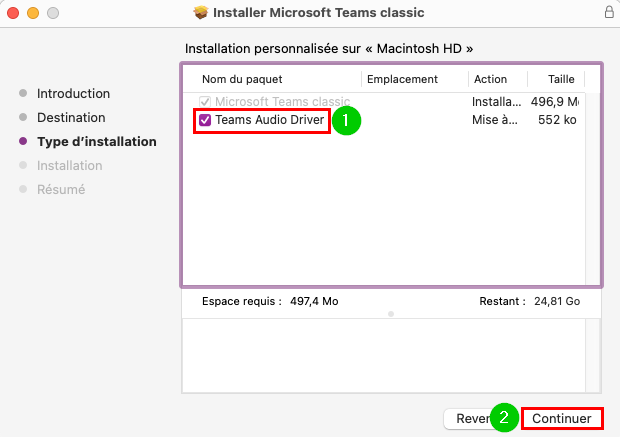
Task: Click the Taille column header
Action: click(x=561, y=79)
